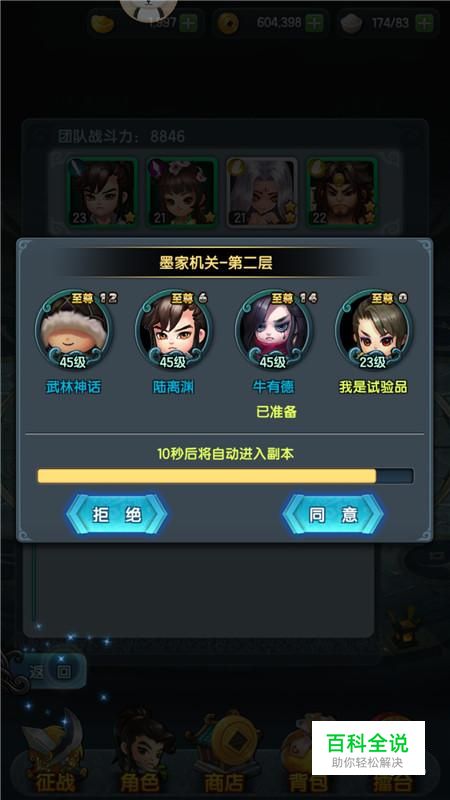Screen dimensions: 450x800
Task: Click the 同意 agree button
Action: coord(333,514)
